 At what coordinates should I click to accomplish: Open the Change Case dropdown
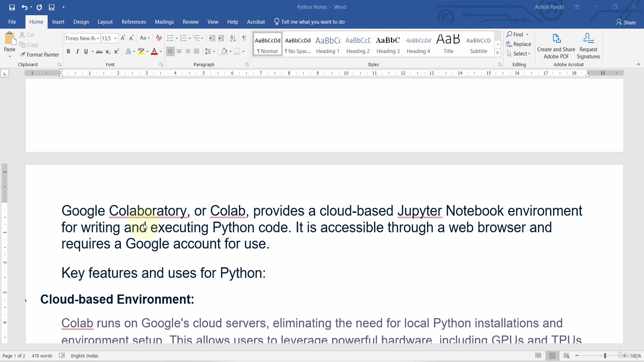(145, 38)
